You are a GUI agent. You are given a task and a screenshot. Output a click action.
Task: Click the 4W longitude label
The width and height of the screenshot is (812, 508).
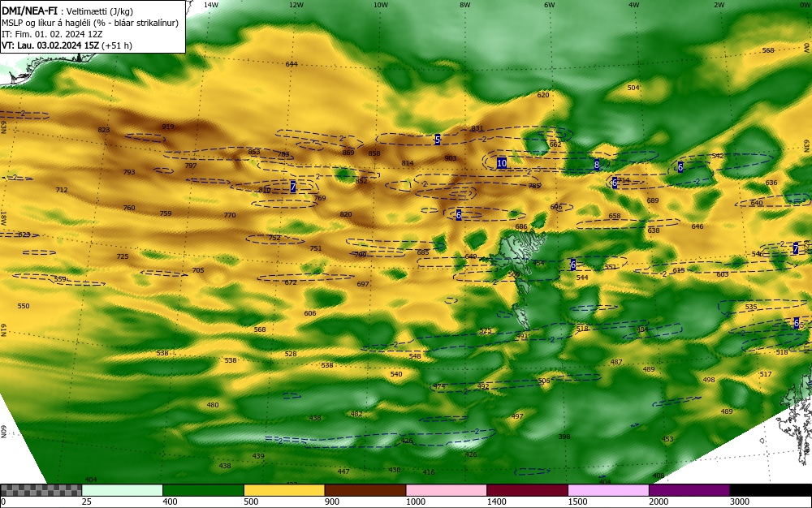click(x=634, y=5)
